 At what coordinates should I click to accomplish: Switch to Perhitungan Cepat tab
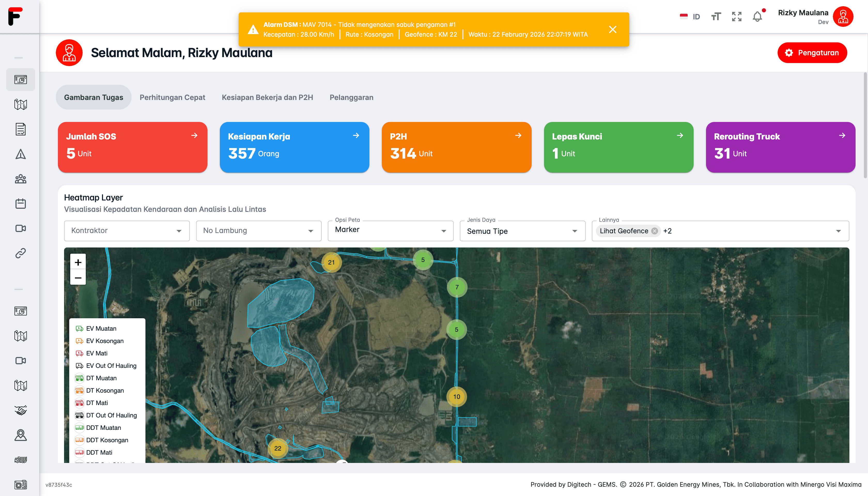click(x=172, y=97)
